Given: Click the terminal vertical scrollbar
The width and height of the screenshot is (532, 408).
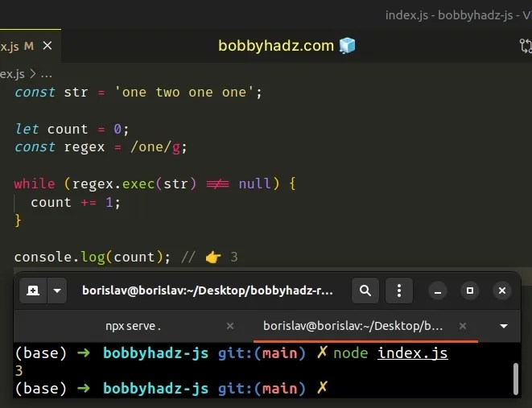Looking at the screenshot, I should (x=516, y=378).
